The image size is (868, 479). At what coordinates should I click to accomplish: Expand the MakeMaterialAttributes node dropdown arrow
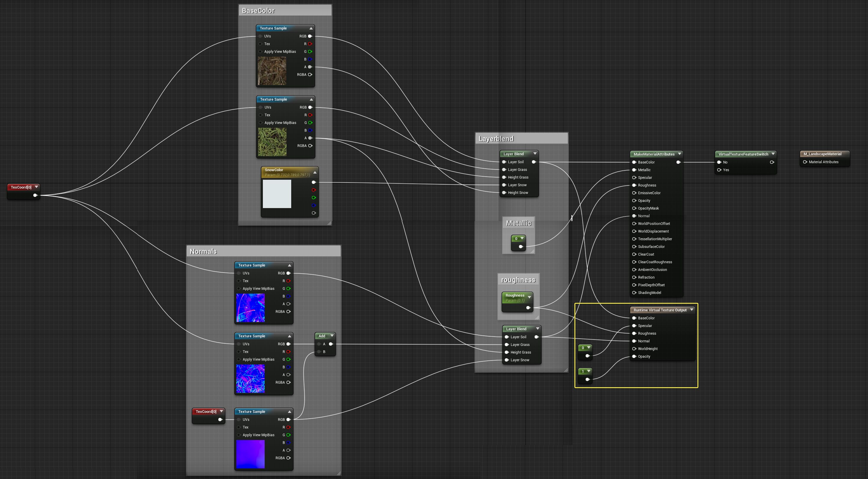[679, 154]
